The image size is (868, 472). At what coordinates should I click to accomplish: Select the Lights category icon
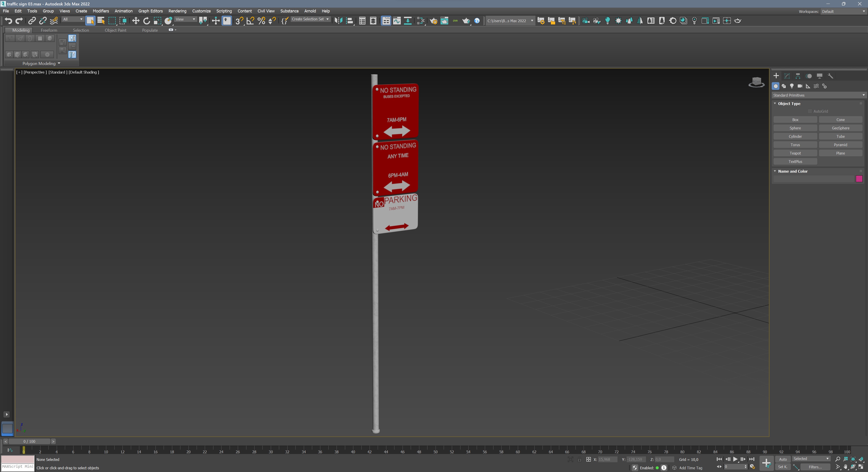click(792, 86)
